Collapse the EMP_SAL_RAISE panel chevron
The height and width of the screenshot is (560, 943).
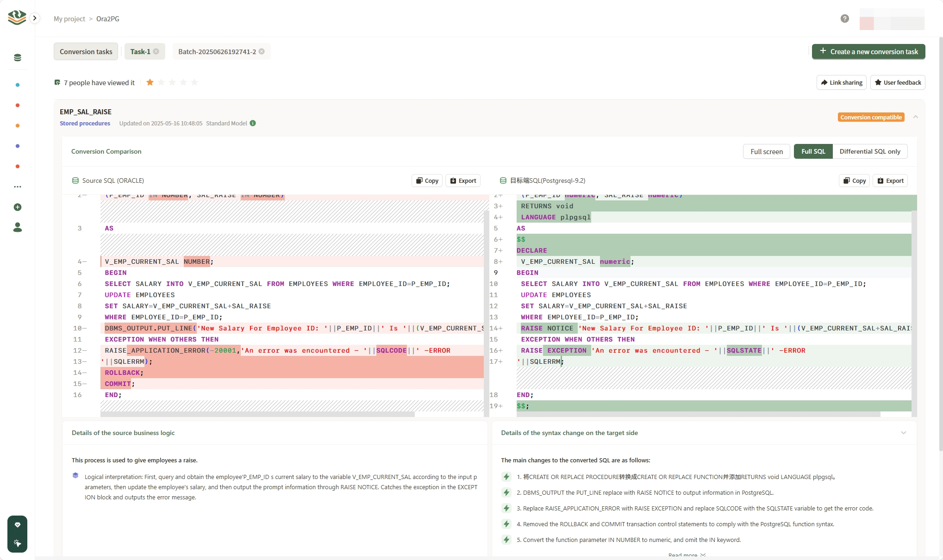click(916, 117)
